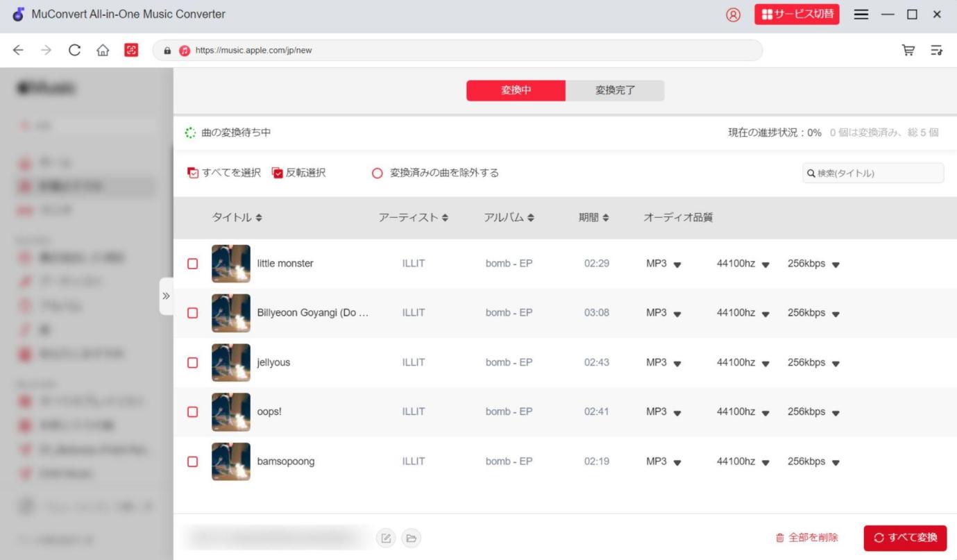Click song title Billyeoon Goyangi
Viewport: 957px width, 560px height.
tap(313, 313)
